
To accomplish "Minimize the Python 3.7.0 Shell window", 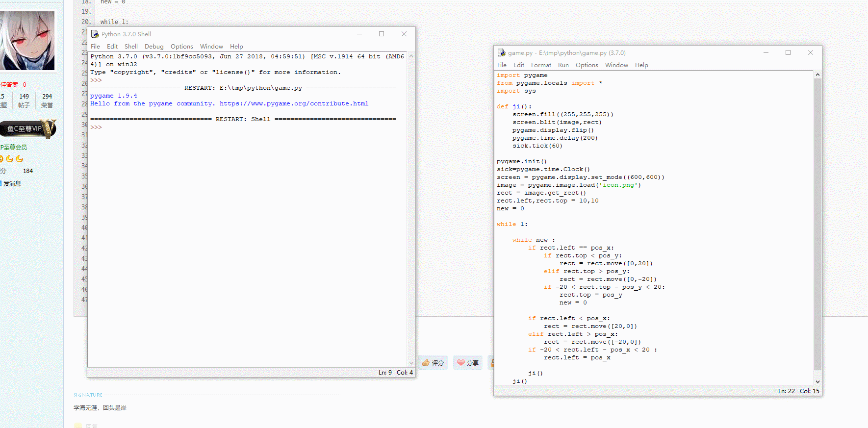I will coord(359,34).
